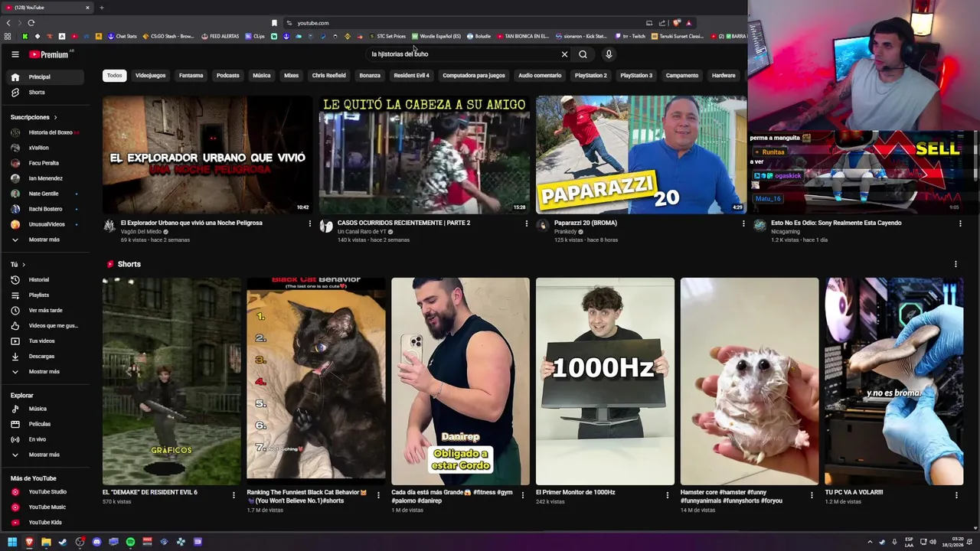Click the magnifier search button
This screenshot has width=980, height=551.
[583, 54]
